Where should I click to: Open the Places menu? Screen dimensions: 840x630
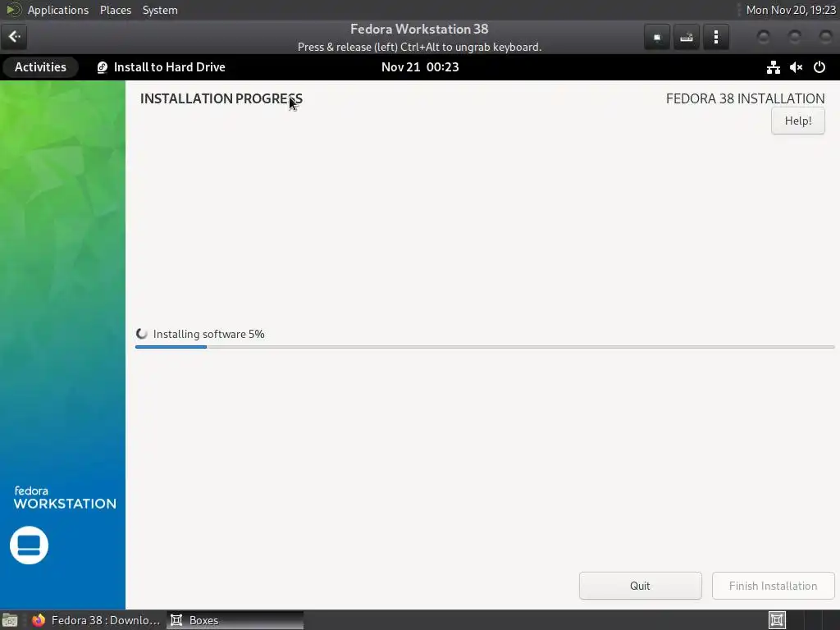(116, 10)
